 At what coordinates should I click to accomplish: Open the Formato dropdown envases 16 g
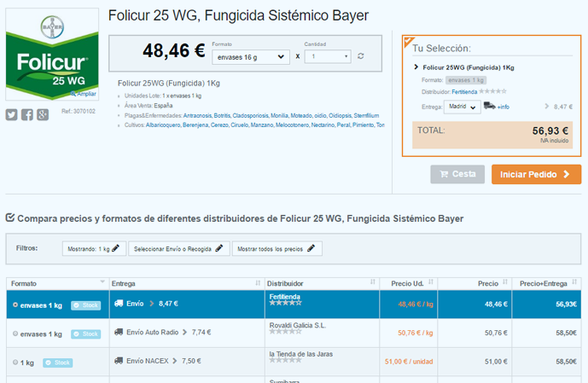[x=251, y=57]
